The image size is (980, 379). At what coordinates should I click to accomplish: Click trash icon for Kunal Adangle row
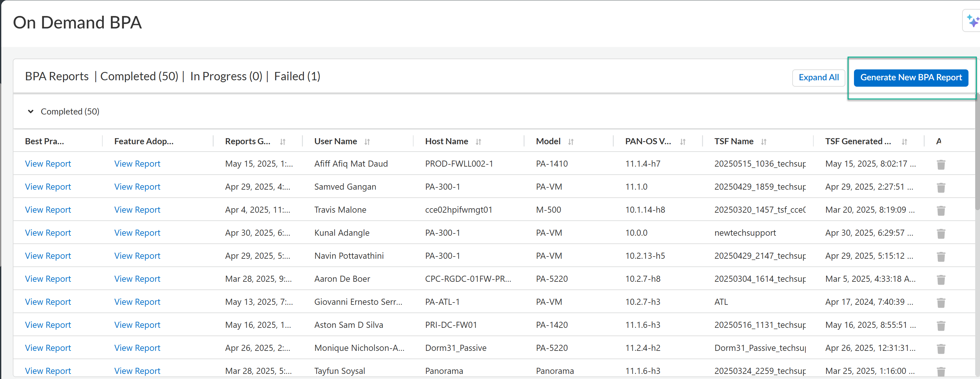(x=941, y=234)
